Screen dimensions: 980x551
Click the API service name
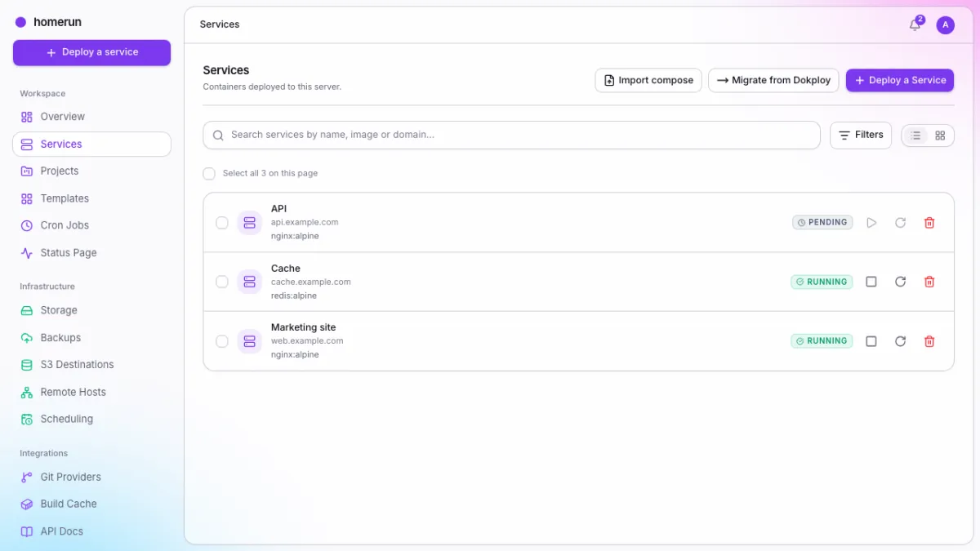(x=278, y=209)
